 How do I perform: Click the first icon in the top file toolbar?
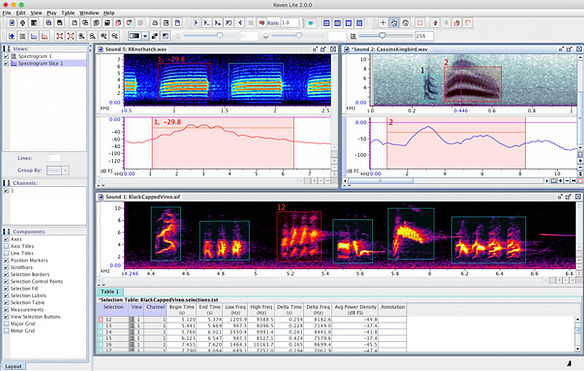point(12,23)
